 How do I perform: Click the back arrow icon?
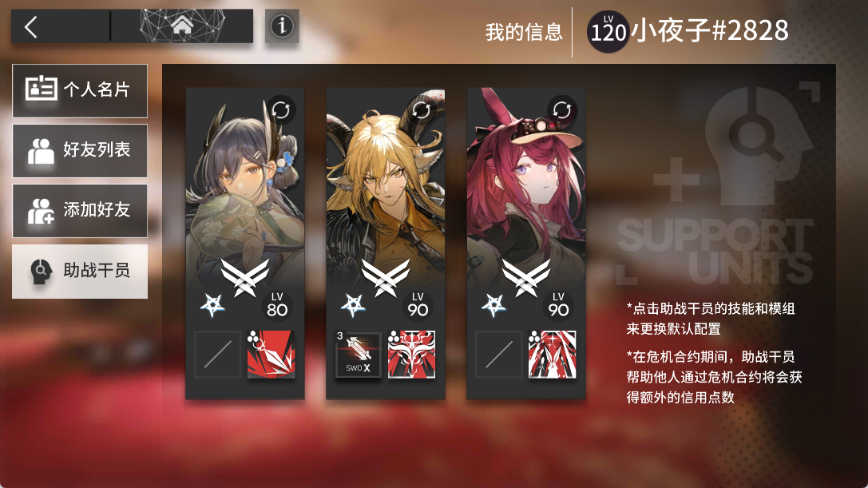31,26
